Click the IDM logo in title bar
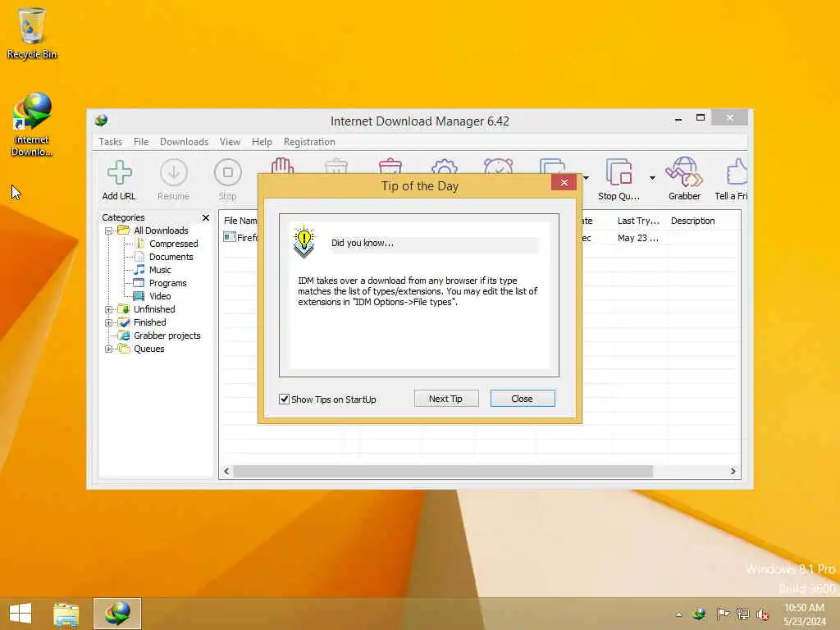The image size is (840, 630). [101, 121]
